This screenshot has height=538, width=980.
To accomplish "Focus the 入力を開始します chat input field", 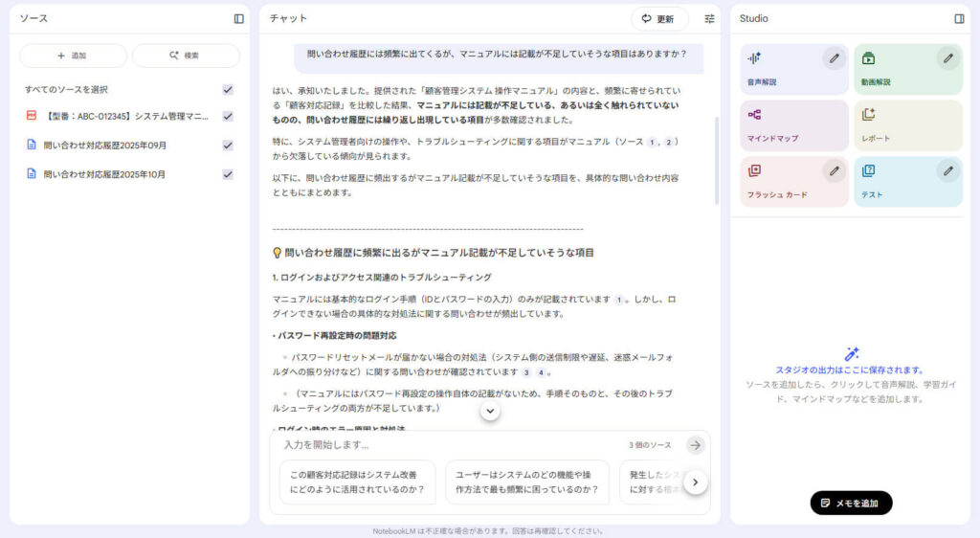I will click(x=450, y=445).
